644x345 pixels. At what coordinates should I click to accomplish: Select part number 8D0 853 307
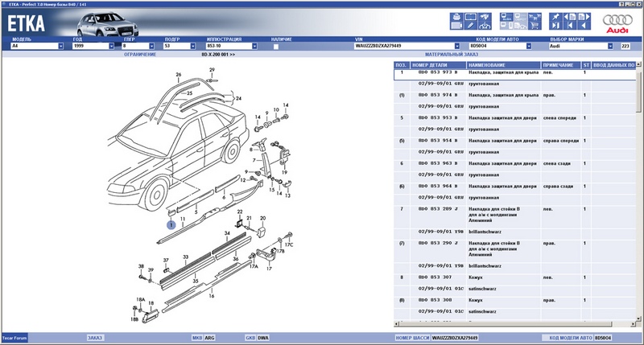click(435, 277)
